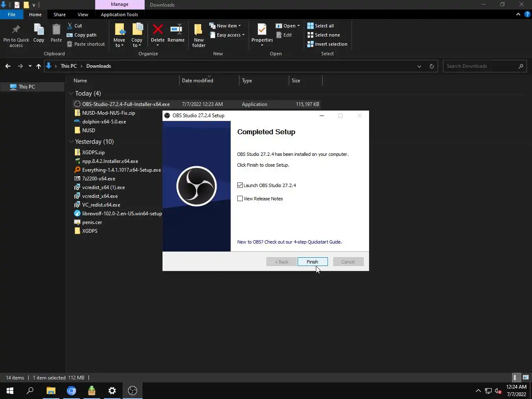Check View Release Notes box
Viewport: 532px width, 399px height.
point(240,199)
